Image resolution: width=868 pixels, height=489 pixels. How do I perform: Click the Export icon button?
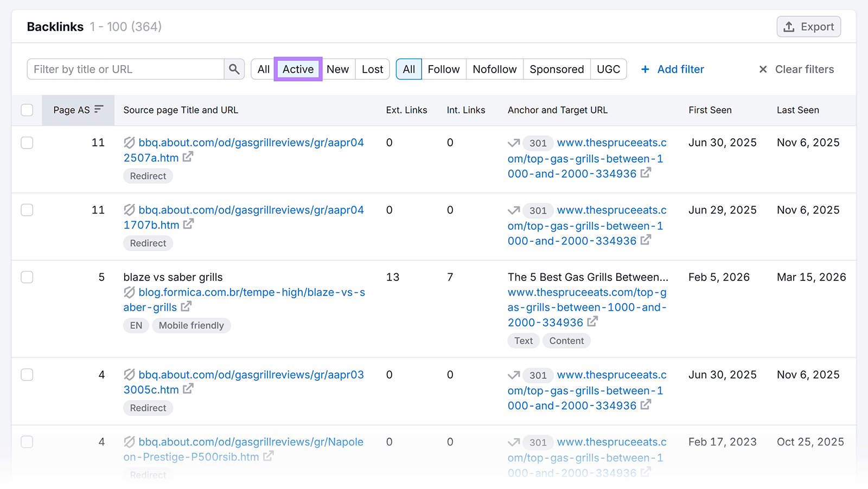790,26
